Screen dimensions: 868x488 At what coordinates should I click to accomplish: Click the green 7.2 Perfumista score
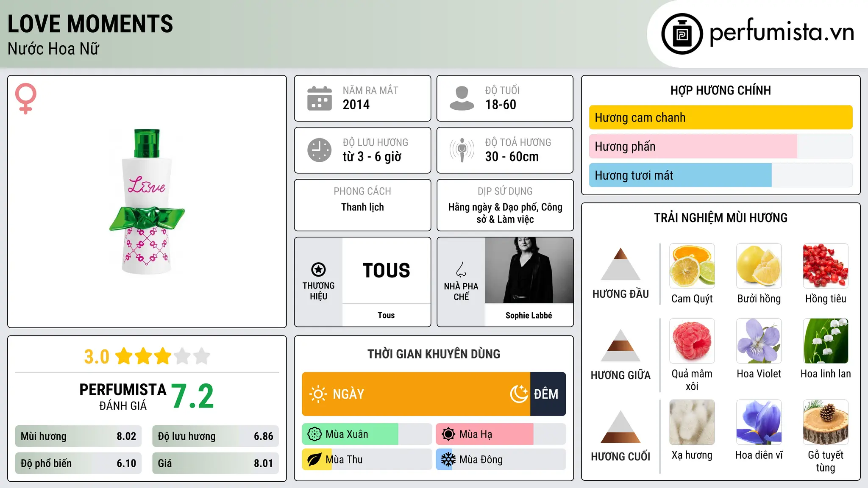pyautogui.click(x=193, y=396)
